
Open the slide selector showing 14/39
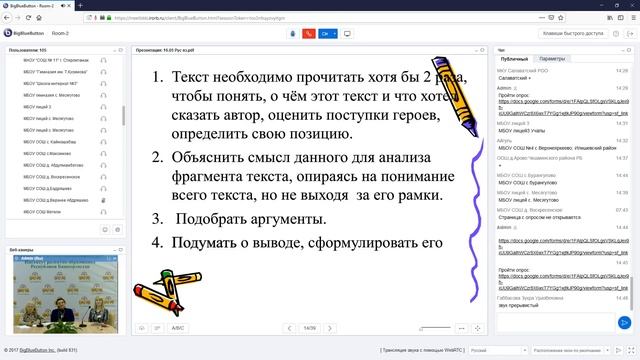click(310, 328)
